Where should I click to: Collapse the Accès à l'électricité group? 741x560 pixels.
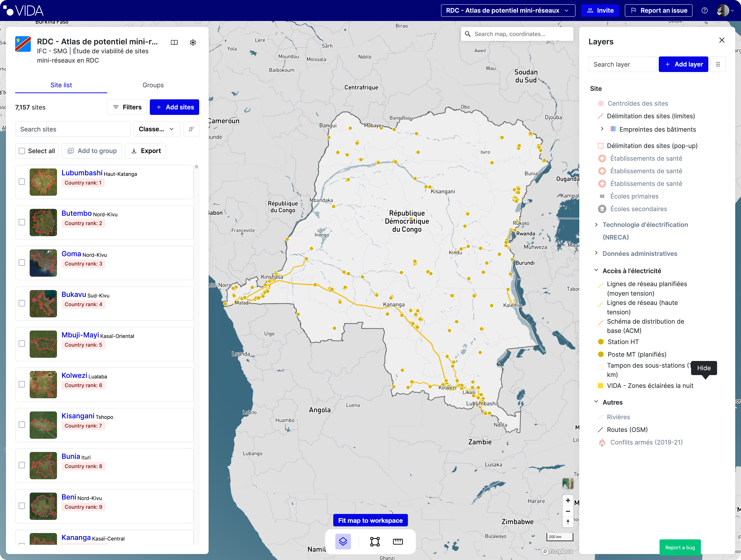tap(596, 271)
